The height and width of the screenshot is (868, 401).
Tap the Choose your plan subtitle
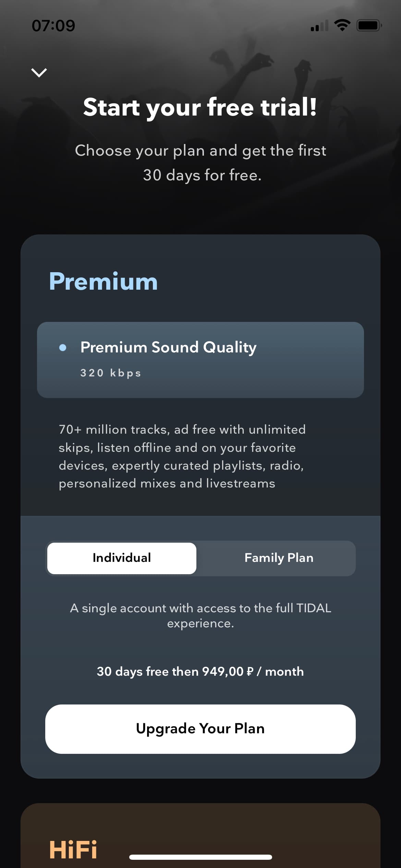tap(200, 163)
